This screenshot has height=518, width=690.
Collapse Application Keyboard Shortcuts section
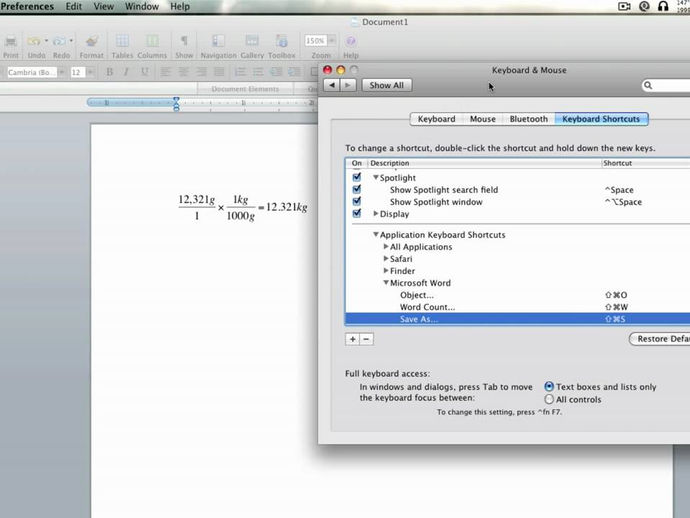click(x=376, y=235)
